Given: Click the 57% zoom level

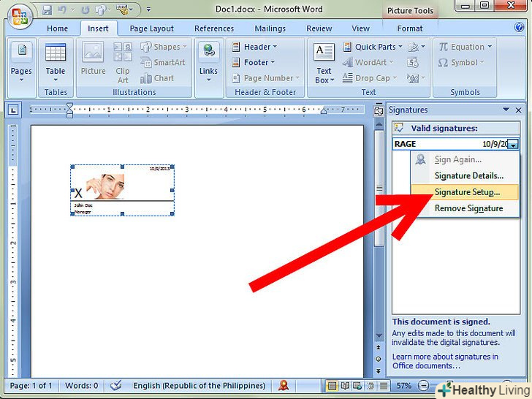Looking at the screenshot, I should coord(403,386).
